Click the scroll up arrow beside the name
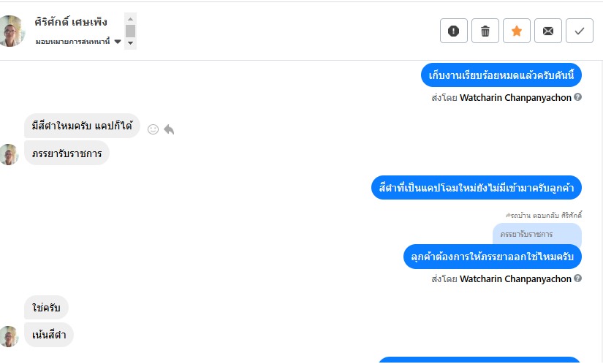603x364 pixels. point(130,19)
